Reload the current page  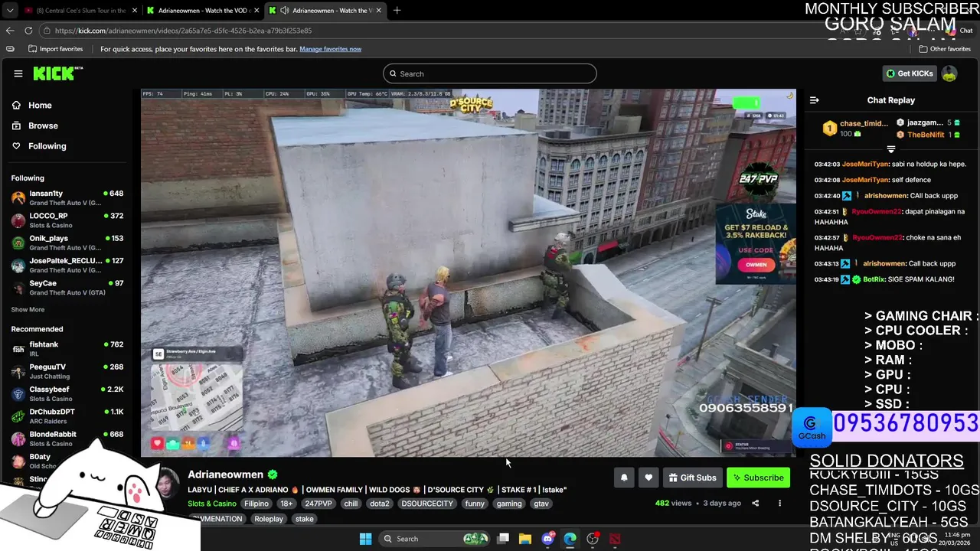point(28,31)
